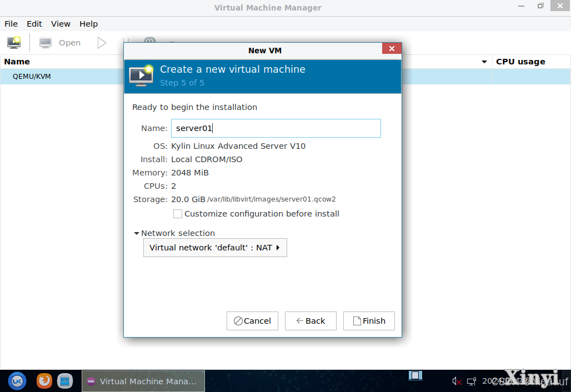Click the network tray icon
This screenshot has height=392, width=571.
[472, 381]
